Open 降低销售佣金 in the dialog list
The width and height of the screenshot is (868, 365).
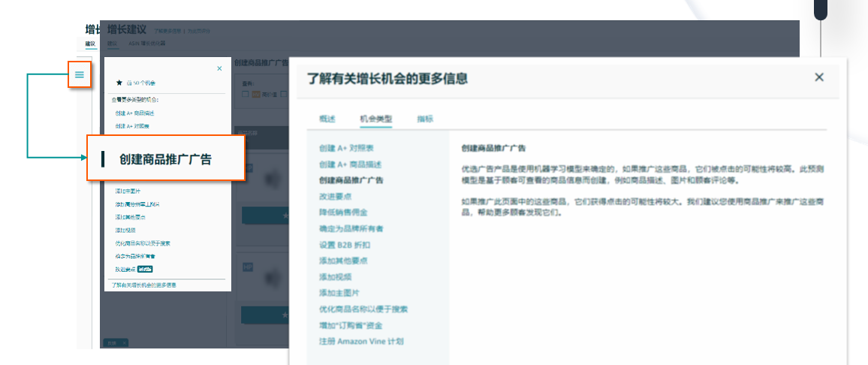tap(343, 213)
